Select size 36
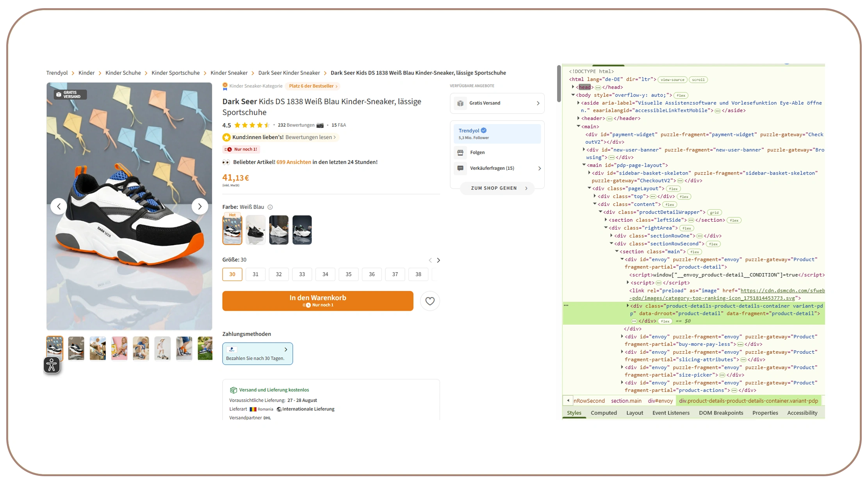The image size is (868, 484). pyautogui.click(x=372, y=274)
